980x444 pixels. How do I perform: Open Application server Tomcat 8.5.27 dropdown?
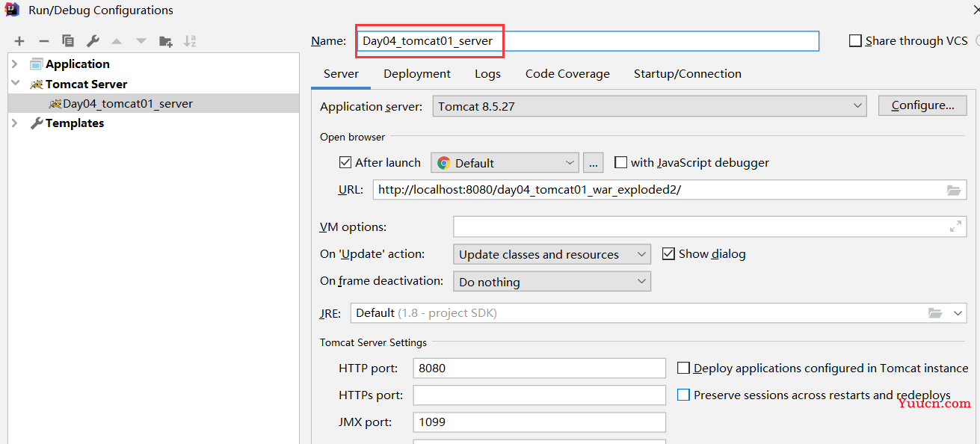coord(650,106)
